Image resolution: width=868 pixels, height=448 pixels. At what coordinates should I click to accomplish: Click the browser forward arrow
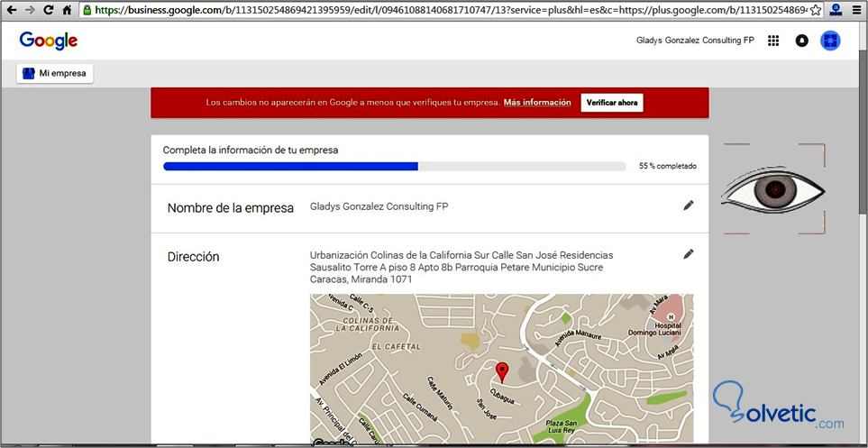tap(30, 10)
